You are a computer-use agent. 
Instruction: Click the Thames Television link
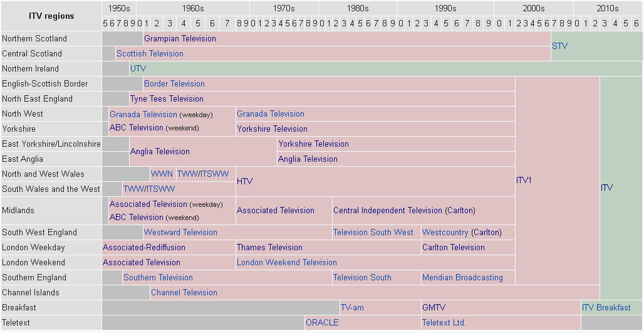(269, 248)
